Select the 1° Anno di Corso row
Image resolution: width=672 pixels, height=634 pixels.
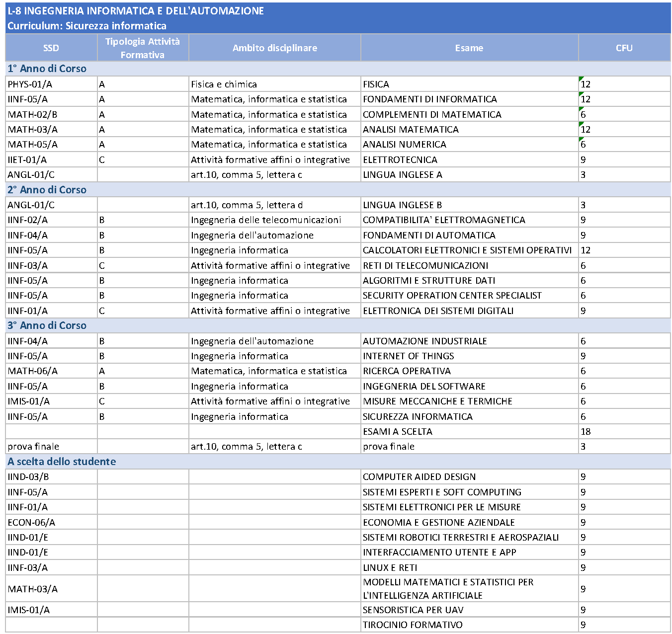(x=338, y=69)
